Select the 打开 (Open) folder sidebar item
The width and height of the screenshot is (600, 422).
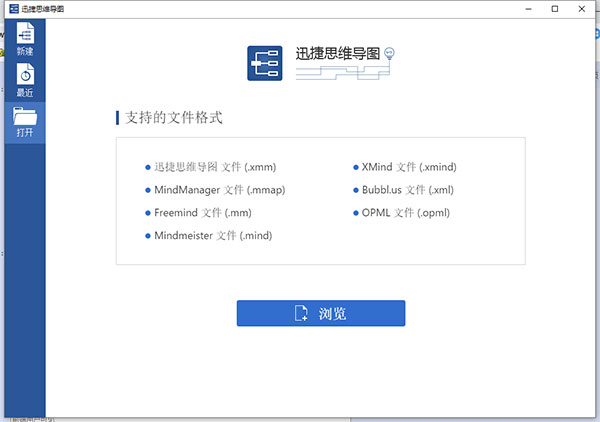[x=25, y=122]
